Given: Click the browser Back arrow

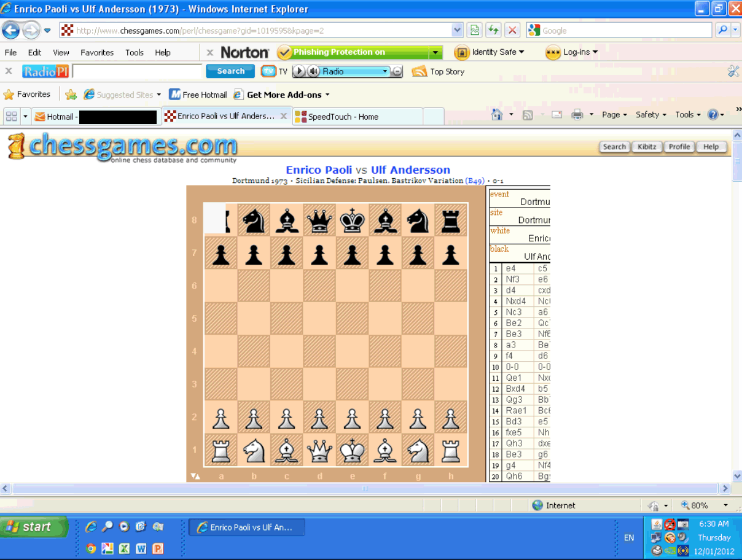Looking at the screenshot, I should pos(11,30).
